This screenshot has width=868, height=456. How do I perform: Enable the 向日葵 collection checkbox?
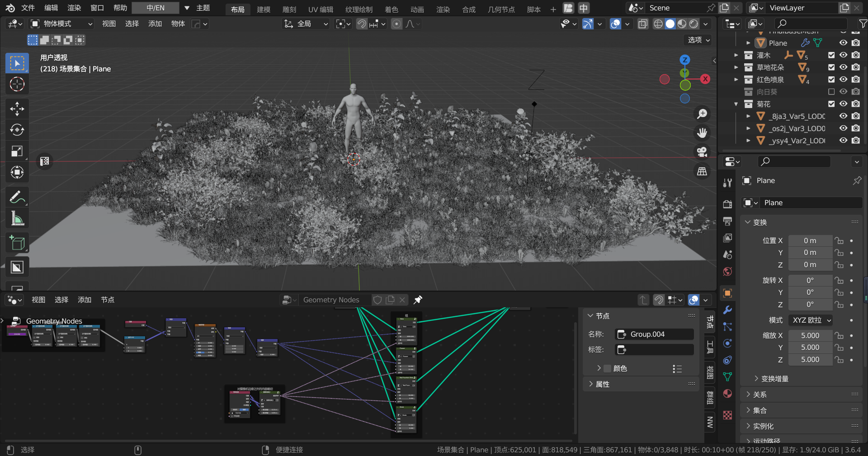831,92
